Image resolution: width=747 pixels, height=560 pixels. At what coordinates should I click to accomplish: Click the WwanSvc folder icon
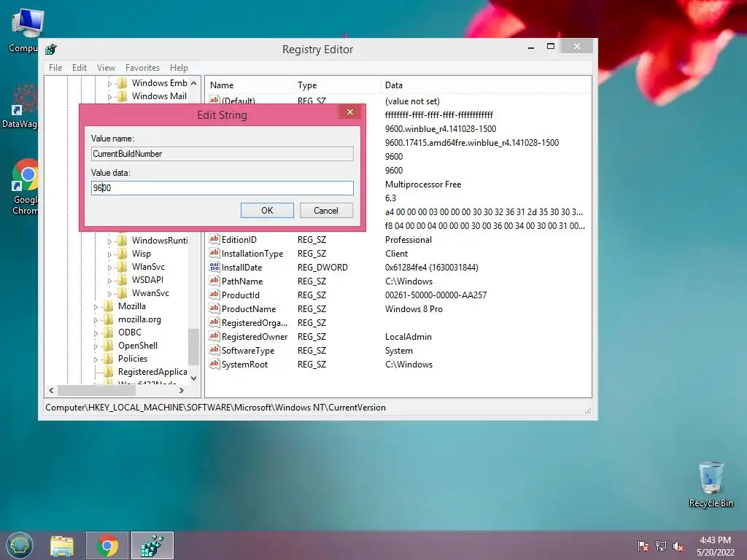click(123, 293)
